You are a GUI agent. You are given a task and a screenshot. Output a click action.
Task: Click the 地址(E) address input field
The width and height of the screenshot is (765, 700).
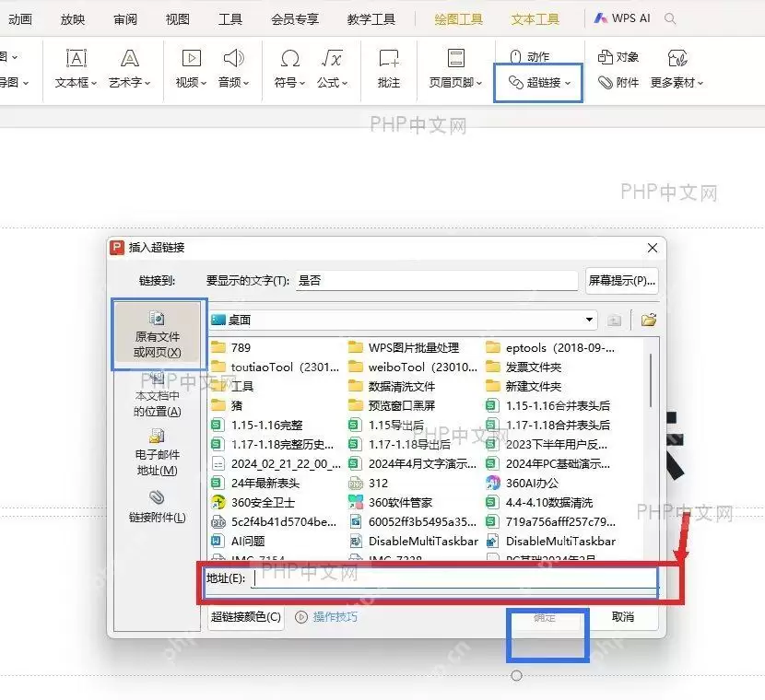(x=454, y=578)
